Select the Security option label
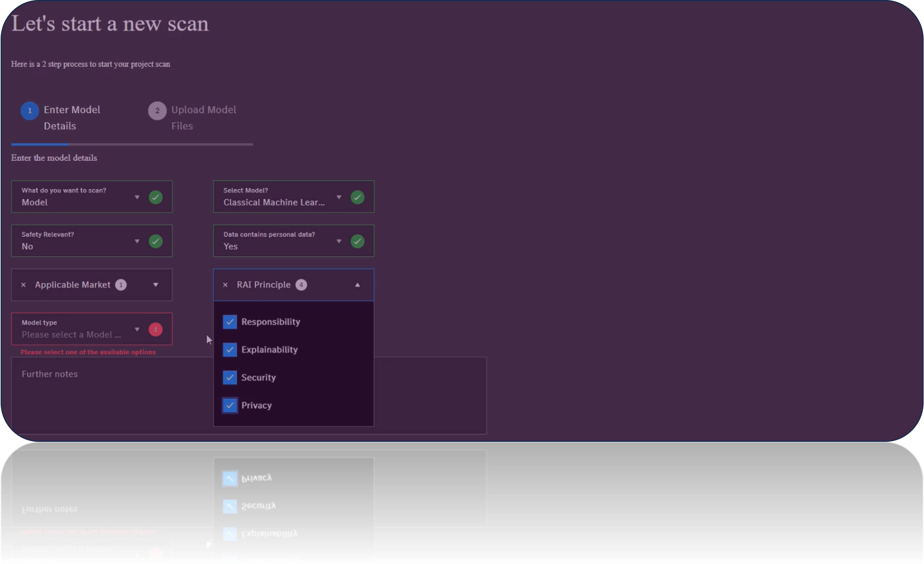Screen dimensions: 924x564 coord(258,378)
